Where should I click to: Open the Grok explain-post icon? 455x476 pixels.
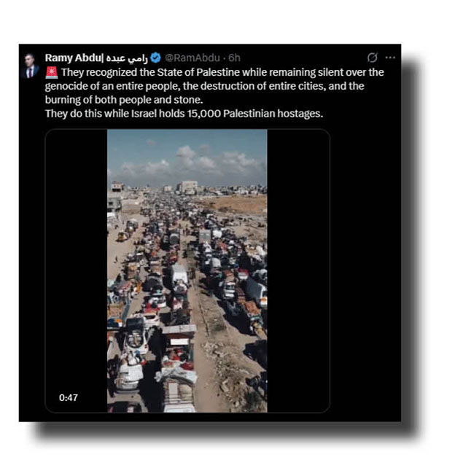[372, 58]
